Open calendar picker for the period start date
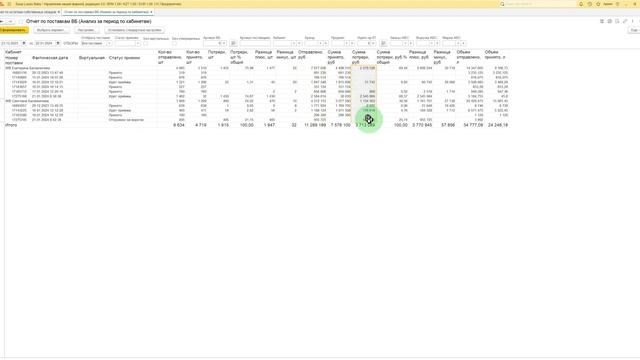 click(24, 43)
